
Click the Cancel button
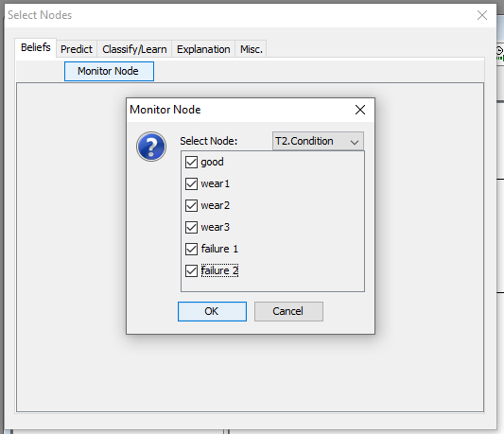(288, 311)
